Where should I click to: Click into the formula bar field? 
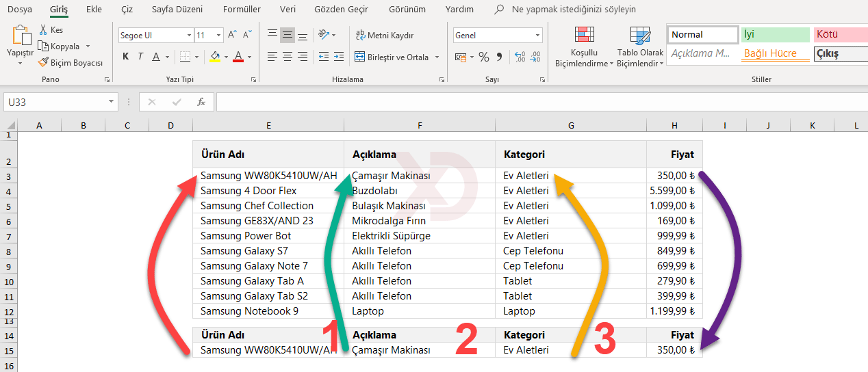point(542,102)
